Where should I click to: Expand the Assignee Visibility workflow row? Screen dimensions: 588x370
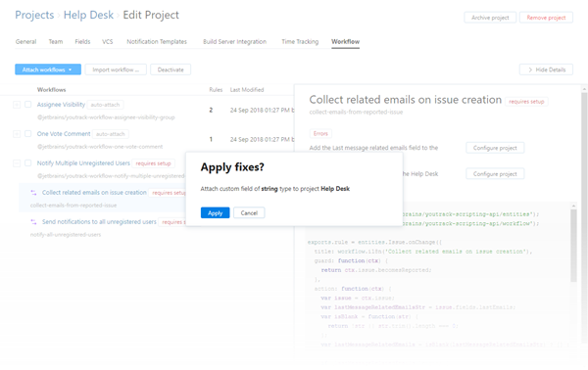(x=17, y=105)
